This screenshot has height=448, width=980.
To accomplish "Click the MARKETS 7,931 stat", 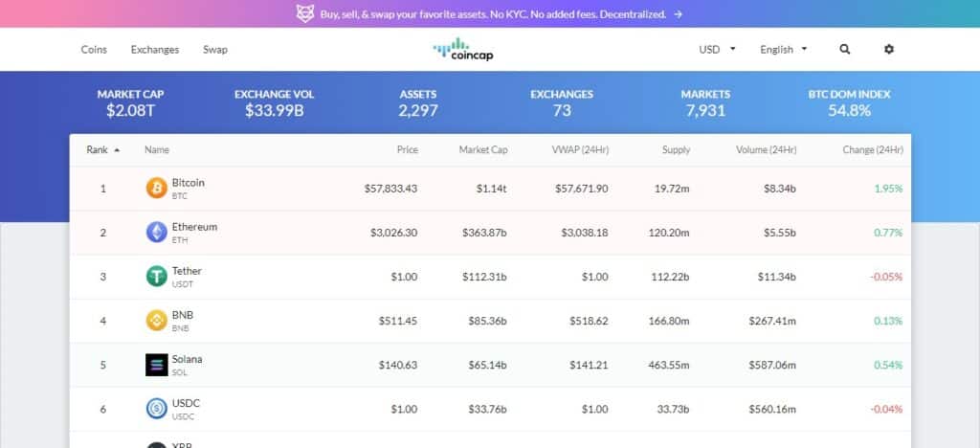I will point(705,103).
